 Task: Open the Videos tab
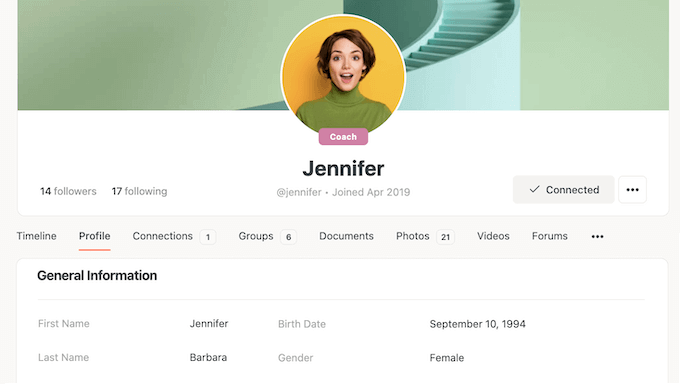coord(493,236)
